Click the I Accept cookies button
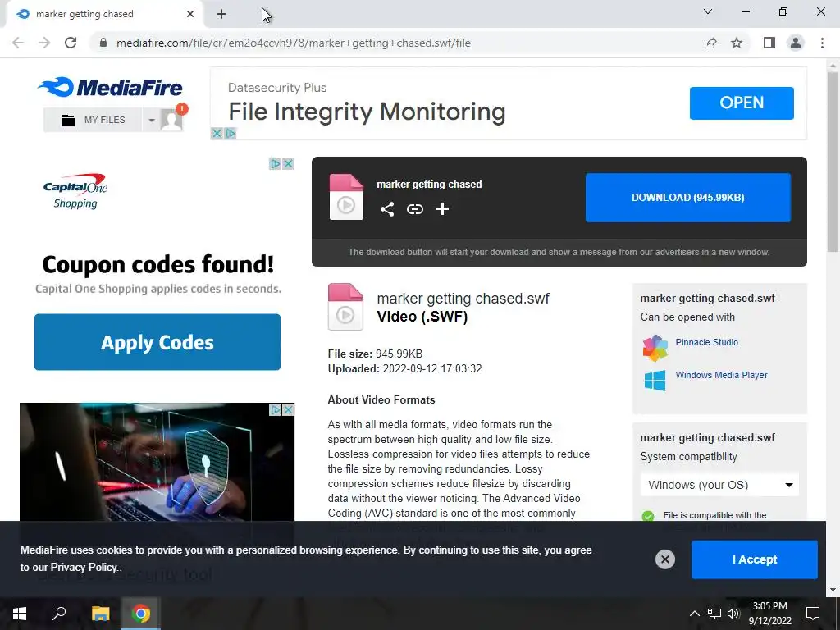The image size is (840, 630). [x=755, y=559]
